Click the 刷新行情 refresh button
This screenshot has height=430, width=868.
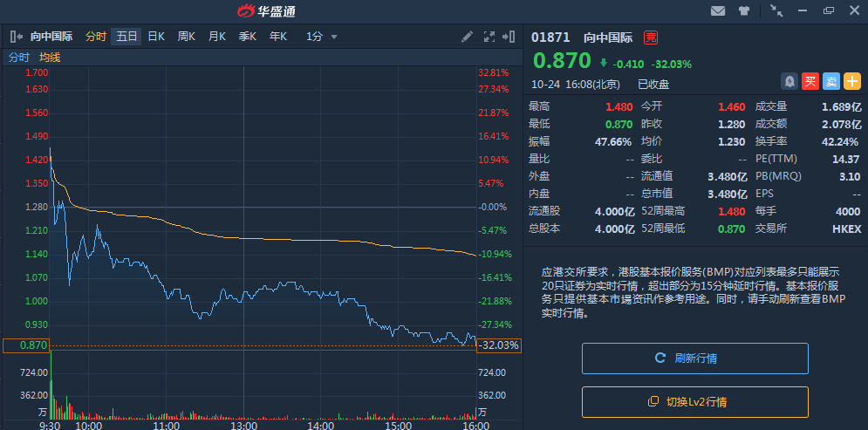[x=694, y=358]
